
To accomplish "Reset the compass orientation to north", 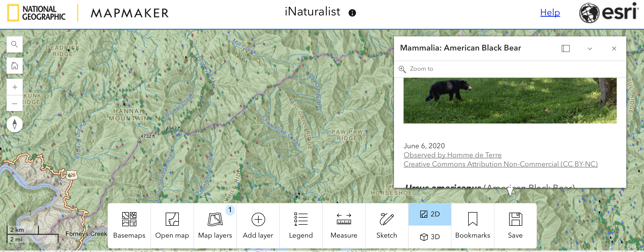I will coord(15,124).
